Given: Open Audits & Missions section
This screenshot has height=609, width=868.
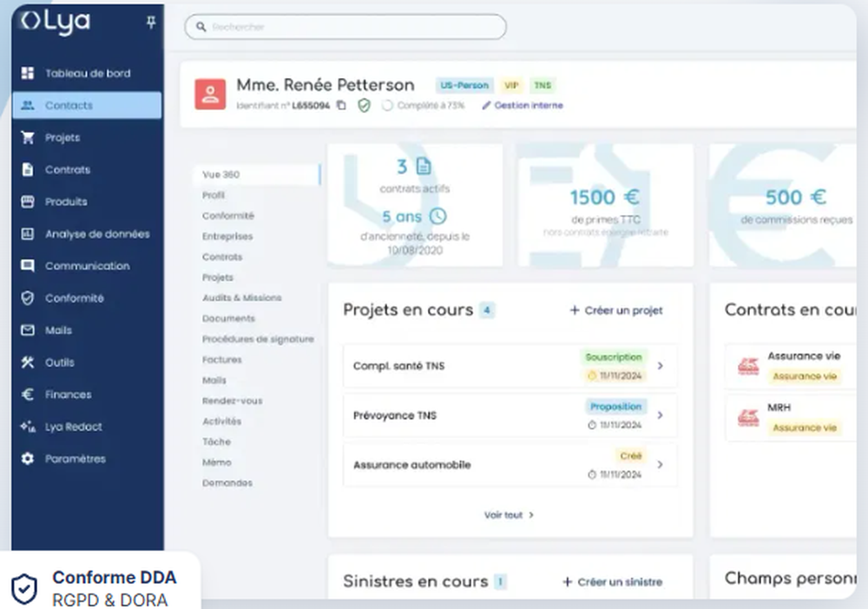Looking at the screenshot, I should pos(242,298).
